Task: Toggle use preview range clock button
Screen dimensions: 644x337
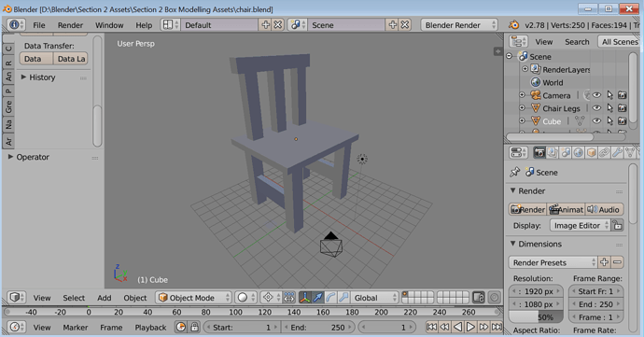Action: tap(181, 327)
